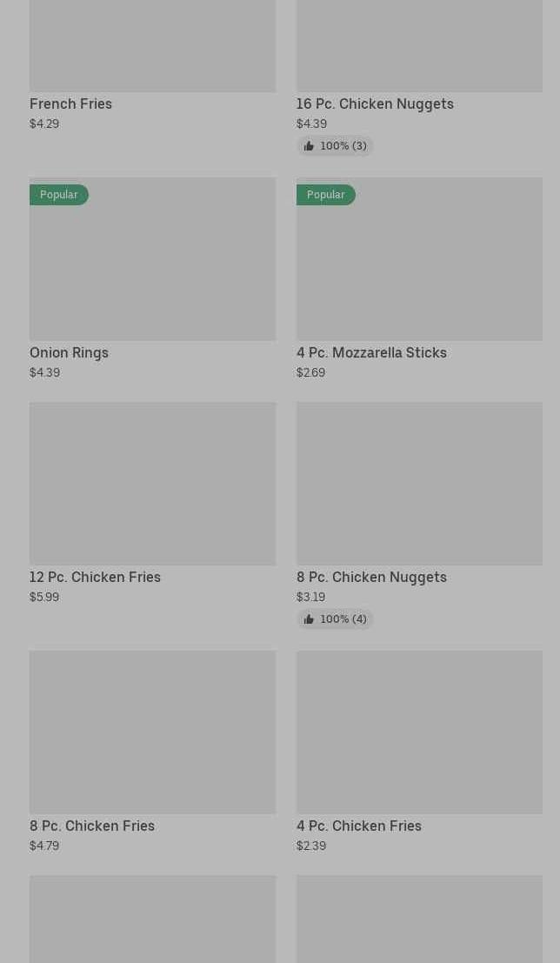Click the Popular badge on Mozzarella Sticks
Viewport: 560px width, 963px height.
coord(325,195)
